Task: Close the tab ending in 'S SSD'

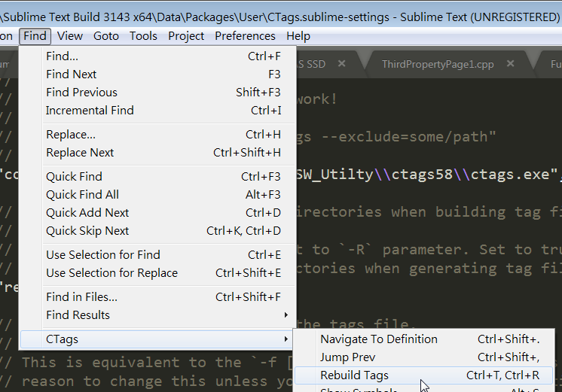Action: pyautogui.click(x=341, y=64)
